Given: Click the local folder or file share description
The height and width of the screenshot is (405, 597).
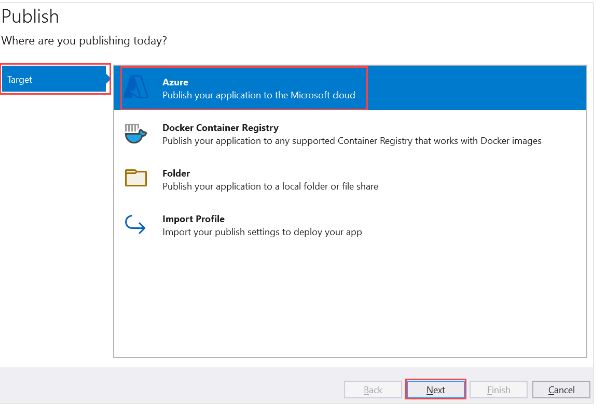Looking at the screenshot, I should [x=270, y=187].
